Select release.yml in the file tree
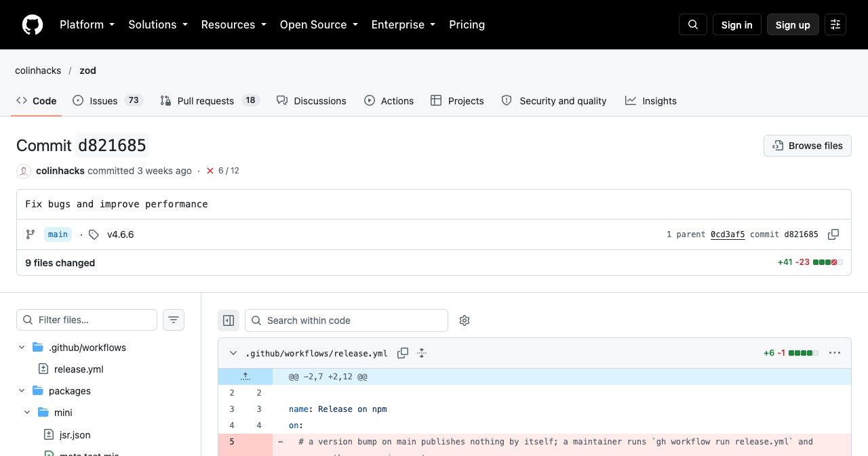The height and width of the screenshot is (456, 868). click(x=79, y=369)
